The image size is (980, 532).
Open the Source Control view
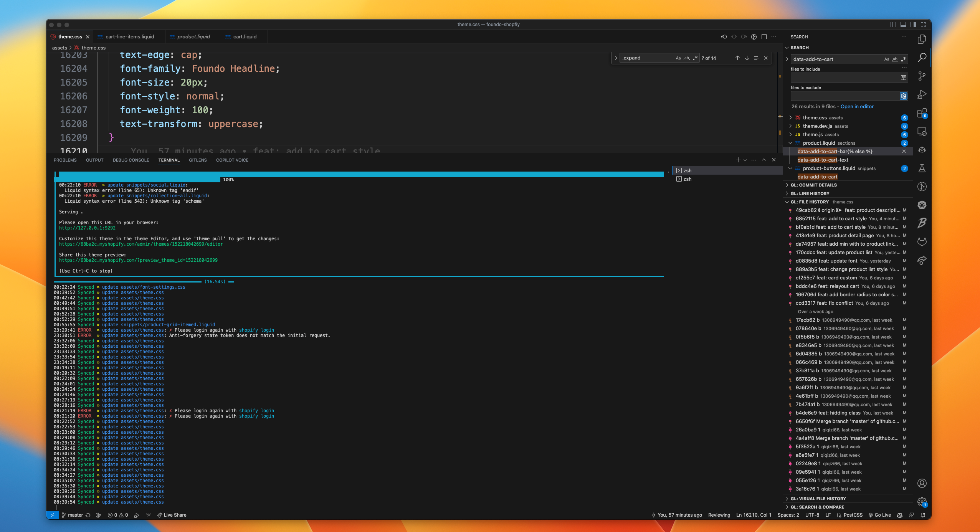point(923,76)
